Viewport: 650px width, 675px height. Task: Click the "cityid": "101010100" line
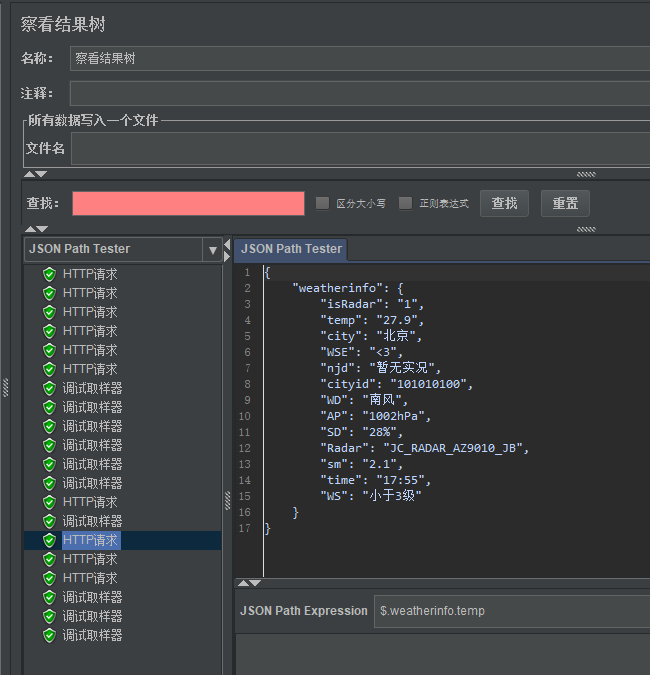[x=396, y=384]
